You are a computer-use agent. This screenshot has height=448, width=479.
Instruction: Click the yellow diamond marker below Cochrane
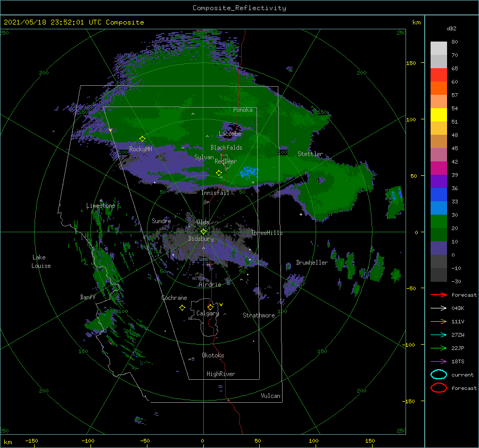(182, 308)
